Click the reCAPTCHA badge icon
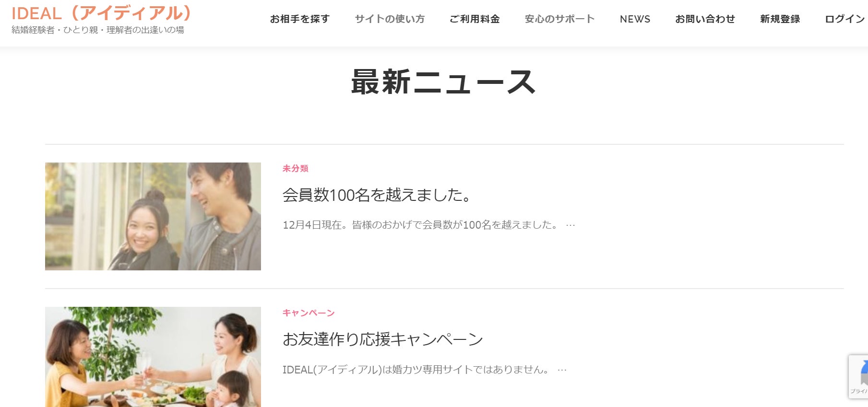868x407 pixels. (858, 376)
